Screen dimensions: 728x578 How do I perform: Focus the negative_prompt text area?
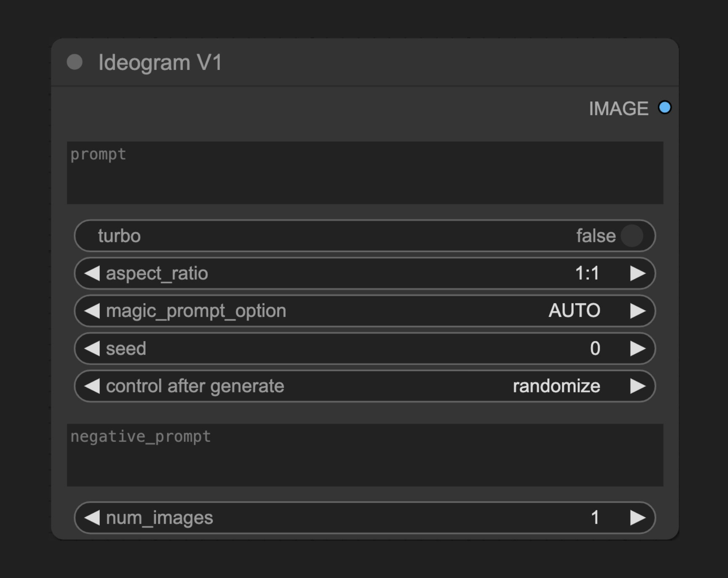tap(365, 455)
